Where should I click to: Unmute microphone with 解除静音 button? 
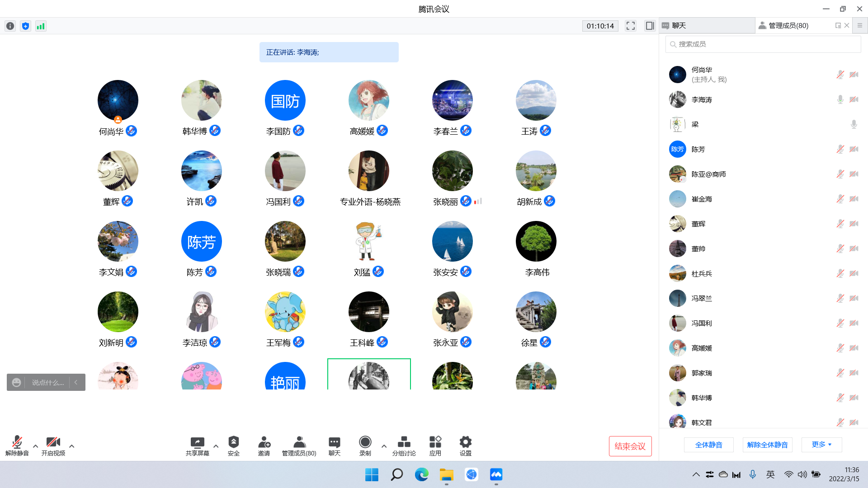17,442
